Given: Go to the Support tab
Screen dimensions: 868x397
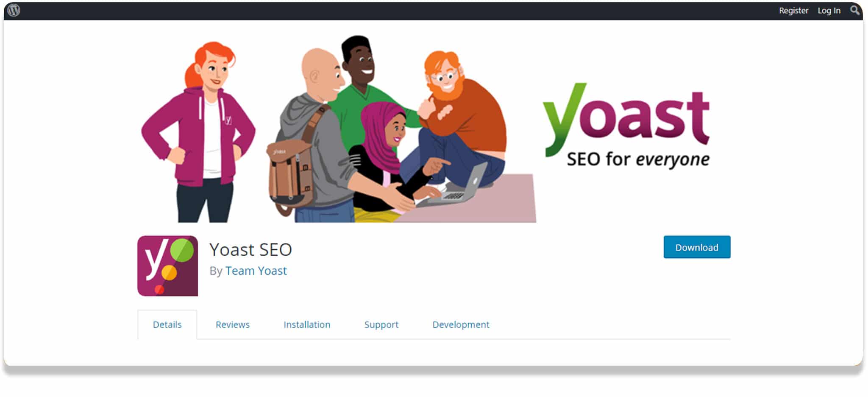Looking at the screenshot, I should tap(381, 324).
